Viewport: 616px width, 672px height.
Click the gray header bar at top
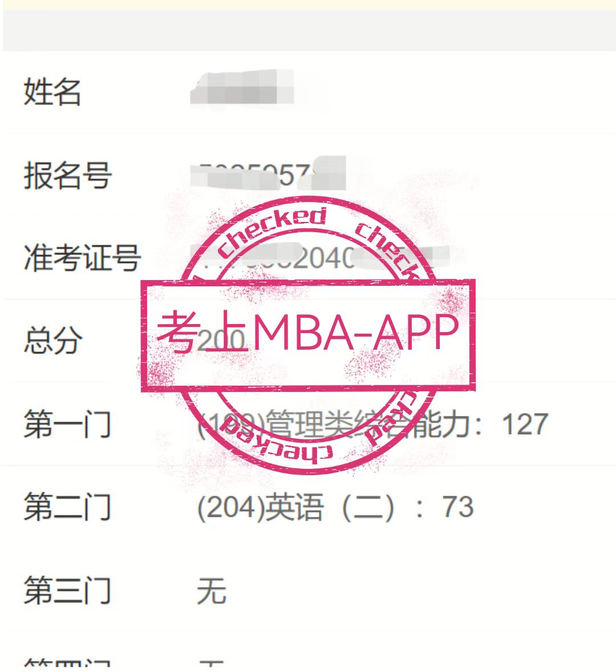[x=309, y=30]
